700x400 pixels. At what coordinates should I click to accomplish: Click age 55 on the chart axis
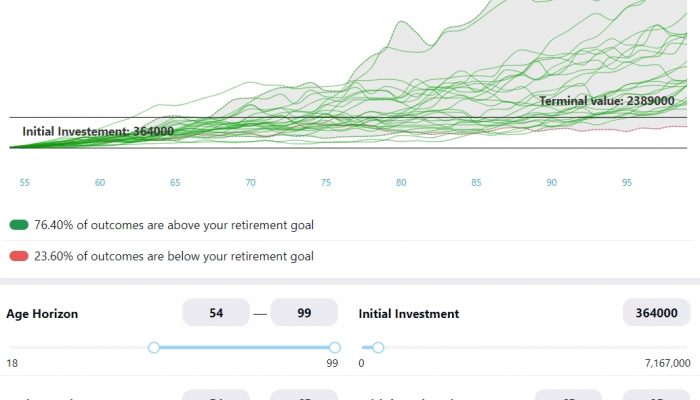[25, 183]
